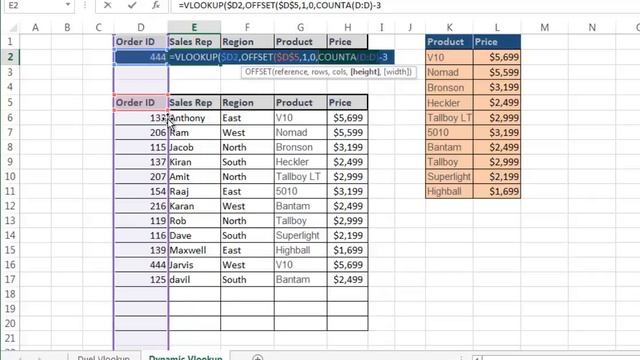Select Order ID 206 cell
This screenshot has width=640, height=360.
coord(141,133)
